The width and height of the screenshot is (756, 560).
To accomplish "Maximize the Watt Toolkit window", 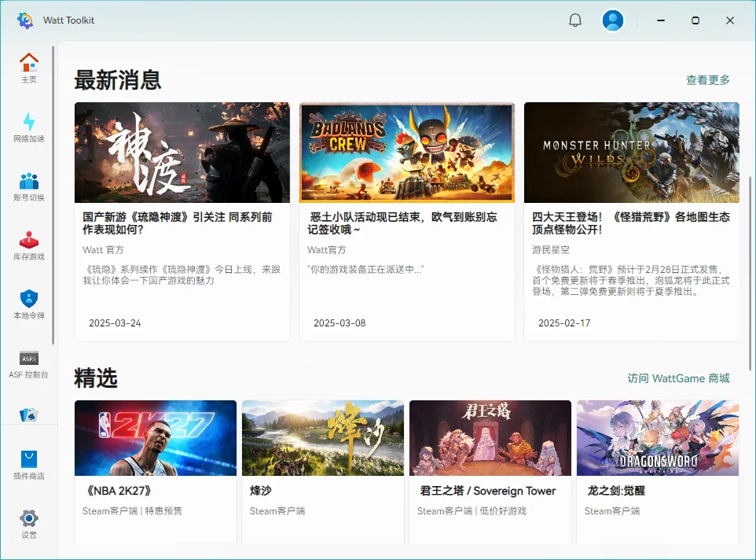I will point(695,20).
